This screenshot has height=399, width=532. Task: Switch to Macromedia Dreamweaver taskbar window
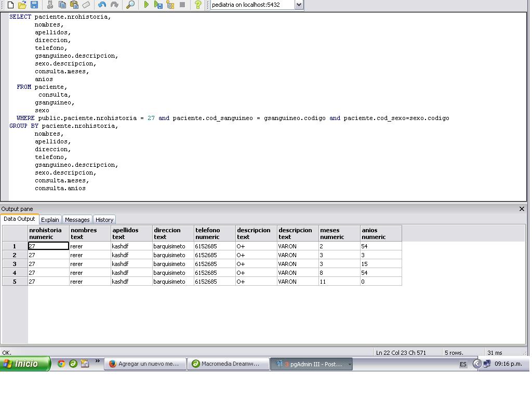(229, 364)
